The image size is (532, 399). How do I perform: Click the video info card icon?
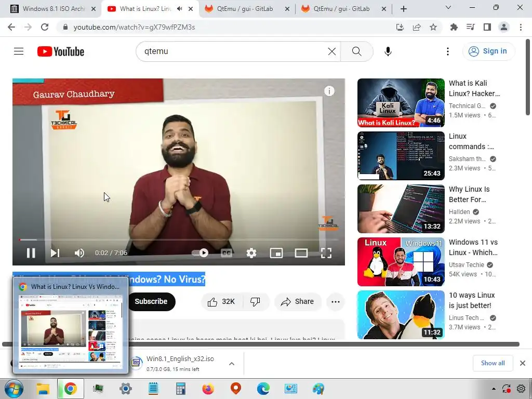point(329,91)
